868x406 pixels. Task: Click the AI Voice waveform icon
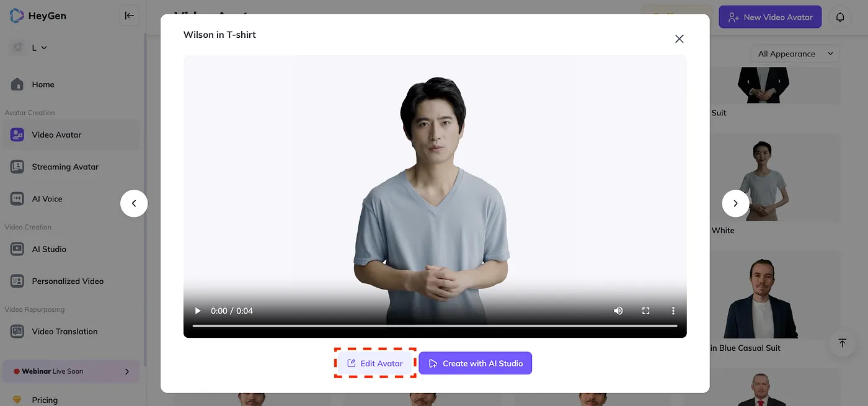tap(17, 199)
